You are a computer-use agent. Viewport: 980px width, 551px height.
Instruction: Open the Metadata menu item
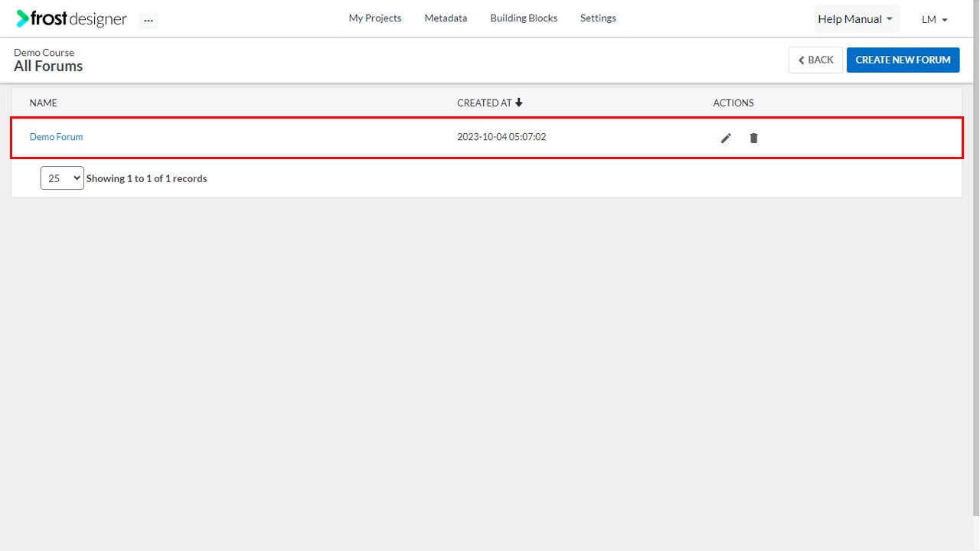click(446, 18)
